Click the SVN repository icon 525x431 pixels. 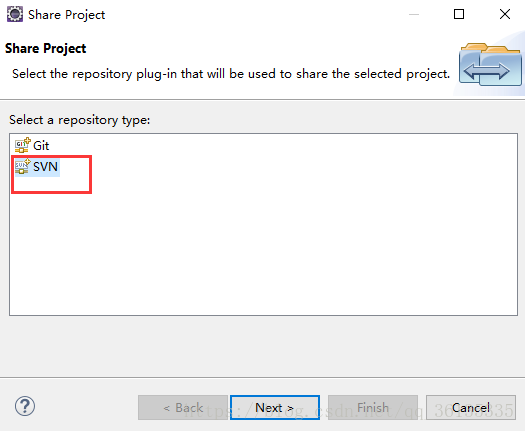point(22,166)
